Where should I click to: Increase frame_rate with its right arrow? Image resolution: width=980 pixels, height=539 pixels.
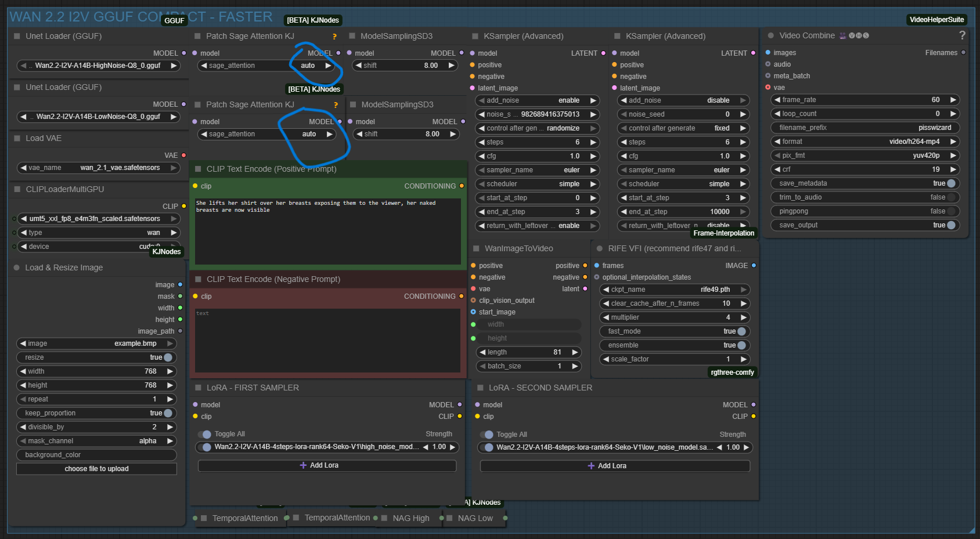tap(953, 100)
